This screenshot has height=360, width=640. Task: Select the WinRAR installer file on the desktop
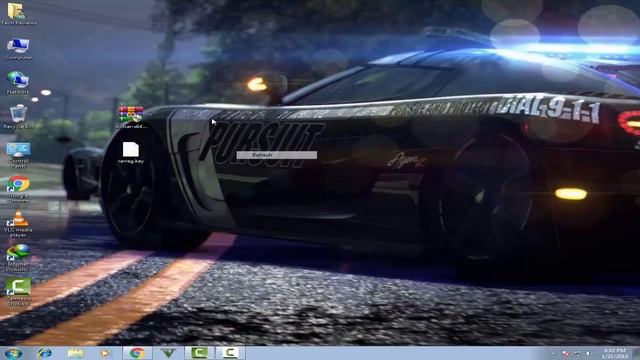click(x=131, y=118)
